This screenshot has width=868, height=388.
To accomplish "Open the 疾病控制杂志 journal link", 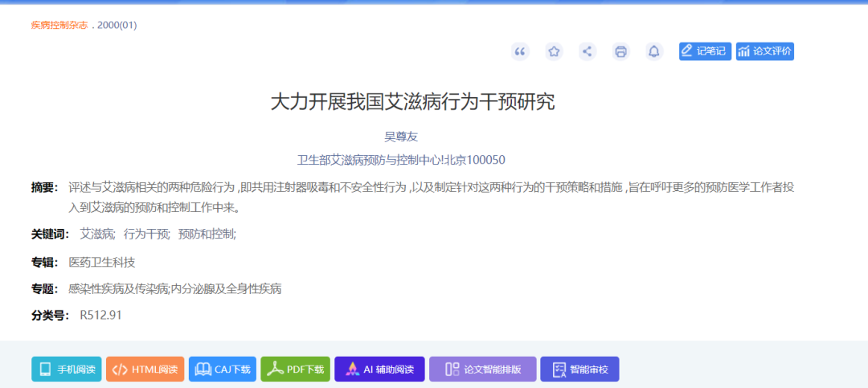I will click(x=59, y=25).
